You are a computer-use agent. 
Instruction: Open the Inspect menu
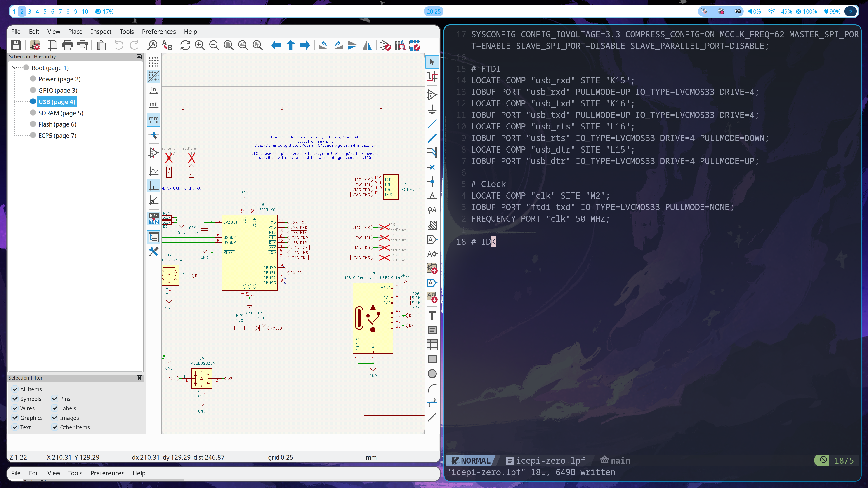click(101, 32)
